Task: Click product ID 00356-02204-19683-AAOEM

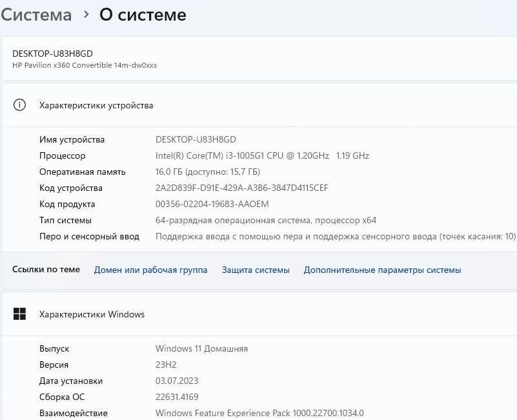Action: pos(212,204)
